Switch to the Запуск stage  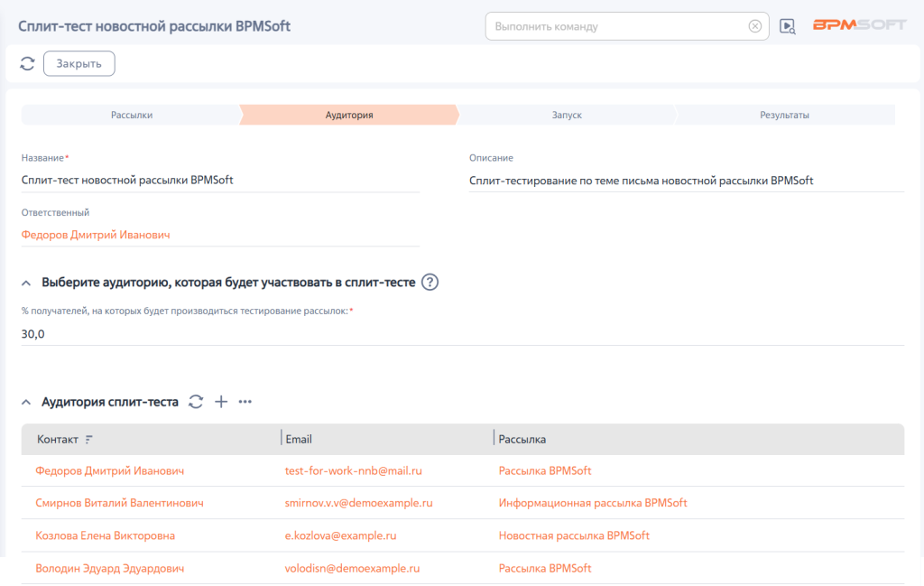coord(567,115)
